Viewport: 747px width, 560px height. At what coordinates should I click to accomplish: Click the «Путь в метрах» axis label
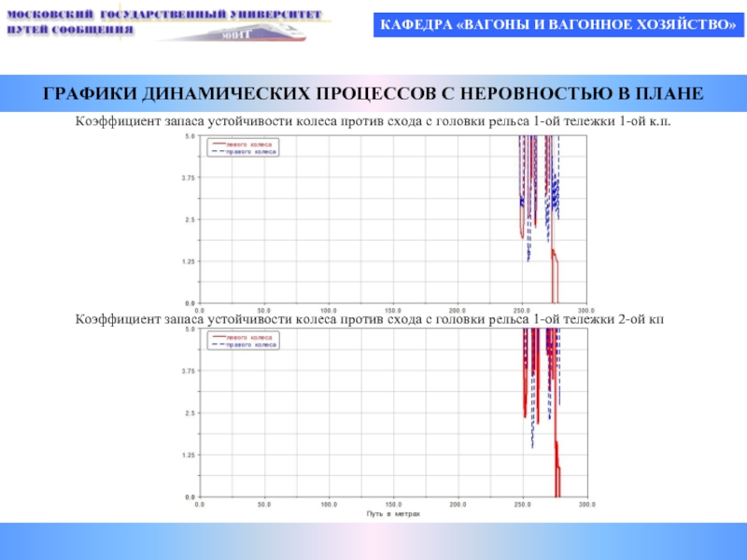click(x=393, y=514)
